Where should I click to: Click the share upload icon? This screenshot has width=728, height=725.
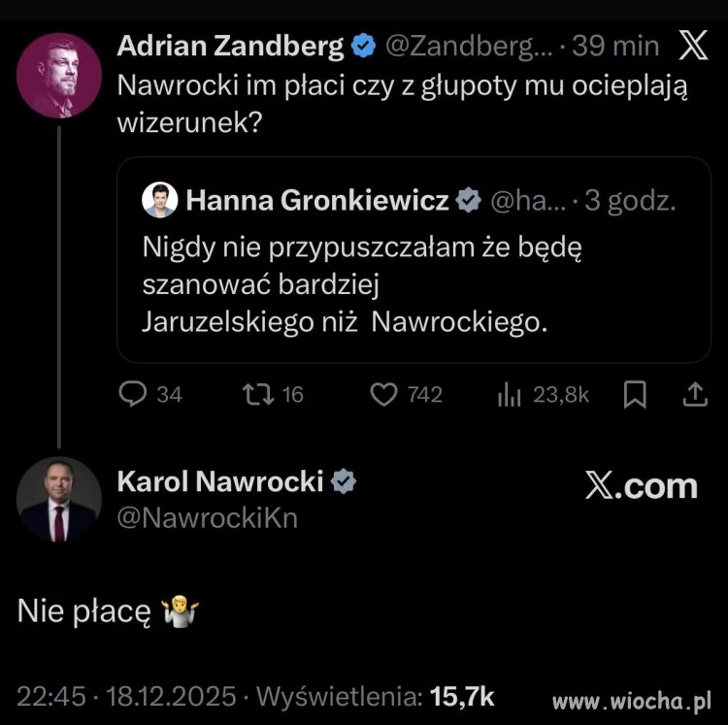pos(696,394)
